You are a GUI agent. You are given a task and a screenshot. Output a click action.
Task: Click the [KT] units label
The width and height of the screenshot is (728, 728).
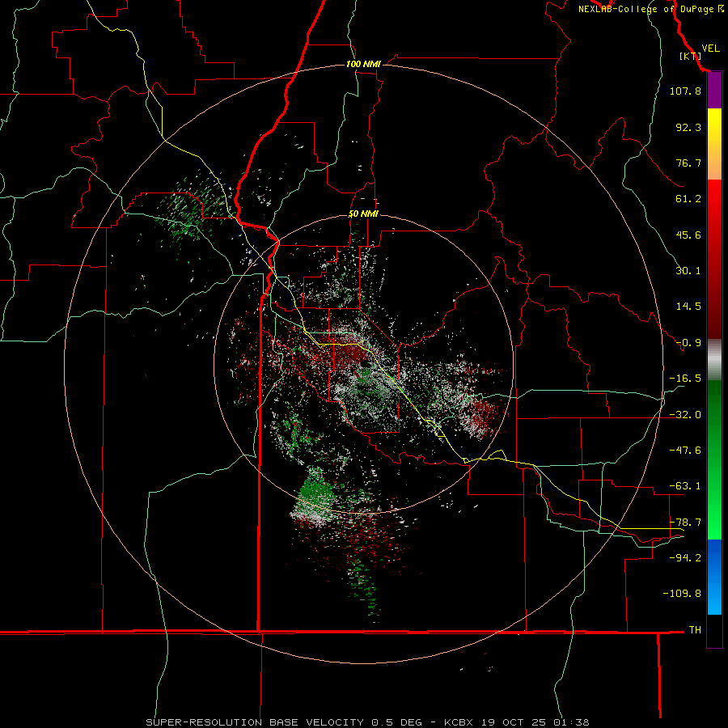690,56
